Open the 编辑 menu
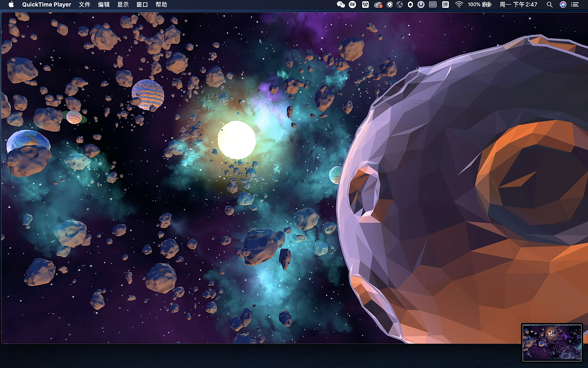This screenshot has height=368, width=588. 104,5
